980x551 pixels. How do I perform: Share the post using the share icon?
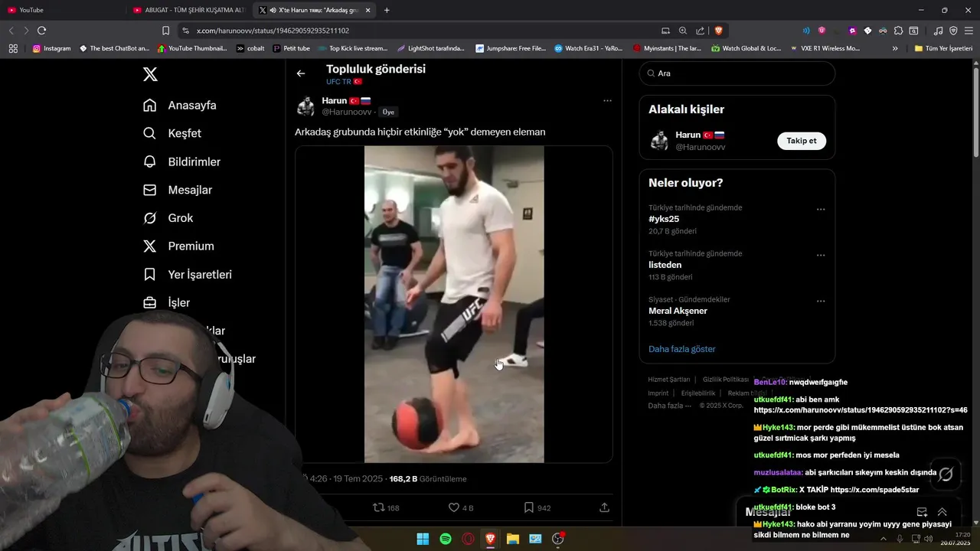click(604, 507)
